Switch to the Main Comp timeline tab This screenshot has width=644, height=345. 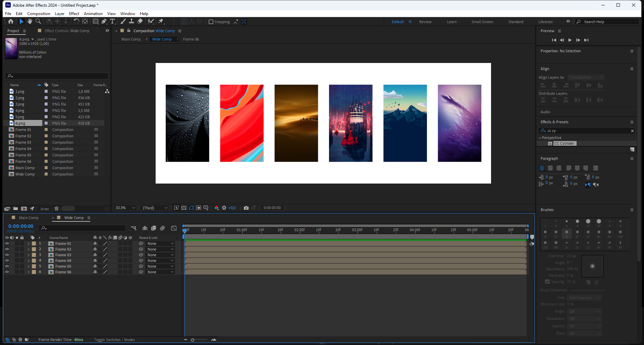pos(29,218)
